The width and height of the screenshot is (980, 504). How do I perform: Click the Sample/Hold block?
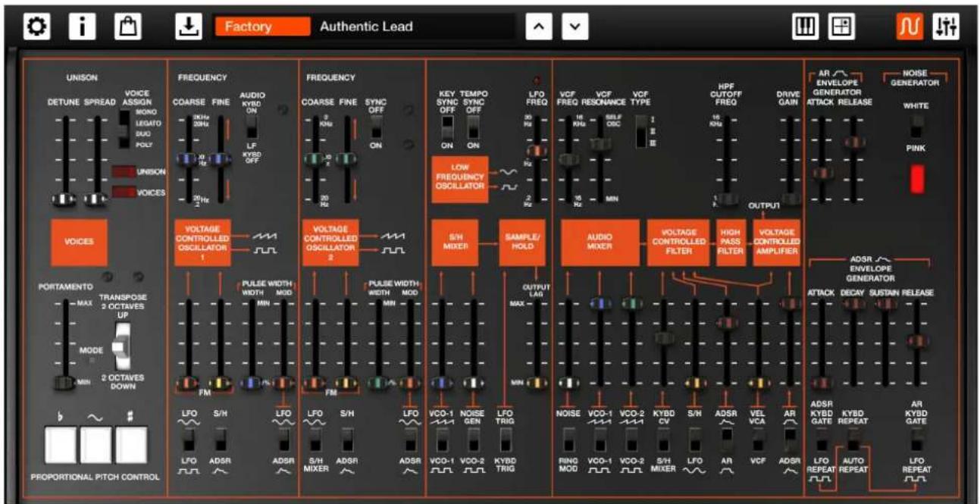[x=521, y=242]
